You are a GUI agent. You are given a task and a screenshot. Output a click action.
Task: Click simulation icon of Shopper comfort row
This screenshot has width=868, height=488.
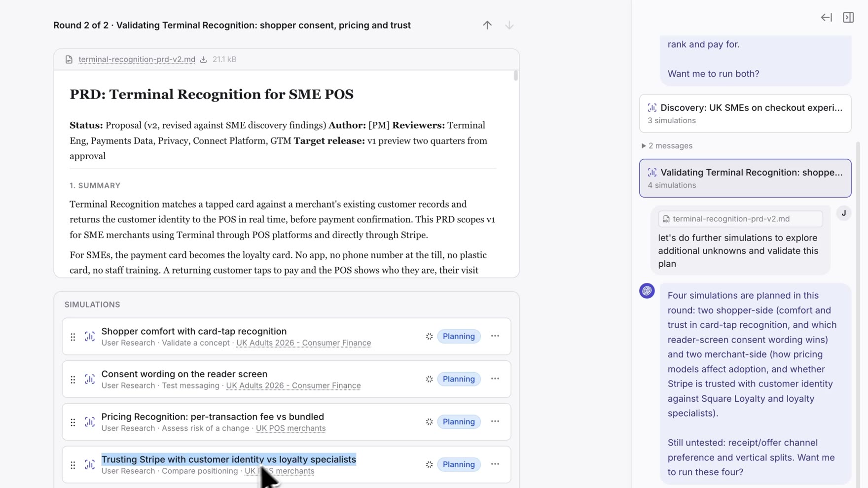tap(90, 337)
